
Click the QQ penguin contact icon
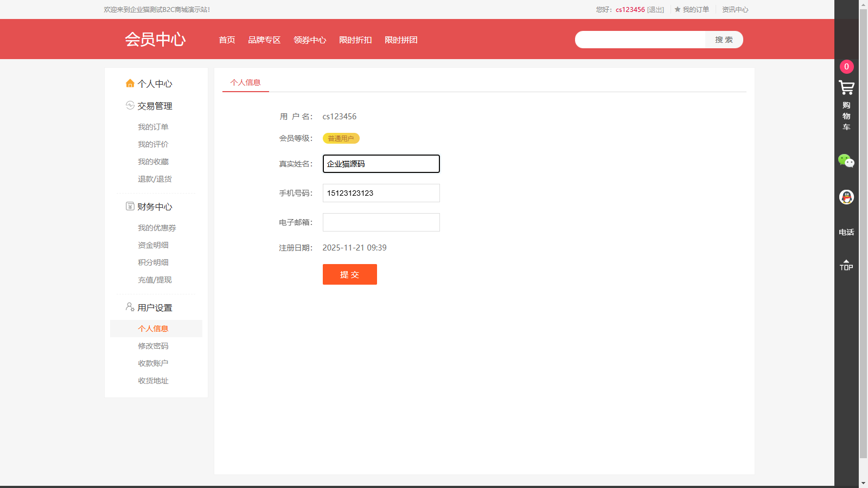click(x=846, y=197)
